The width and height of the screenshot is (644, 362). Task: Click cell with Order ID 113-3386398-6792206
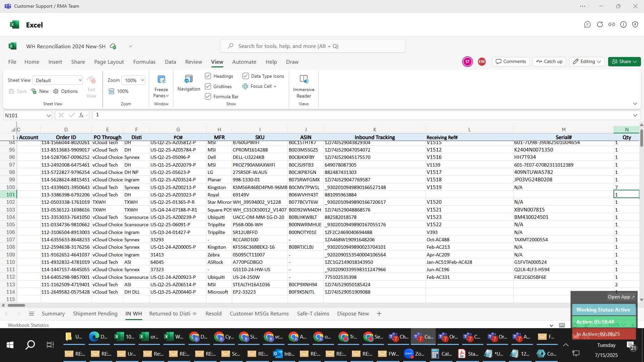tap(66, 195)
